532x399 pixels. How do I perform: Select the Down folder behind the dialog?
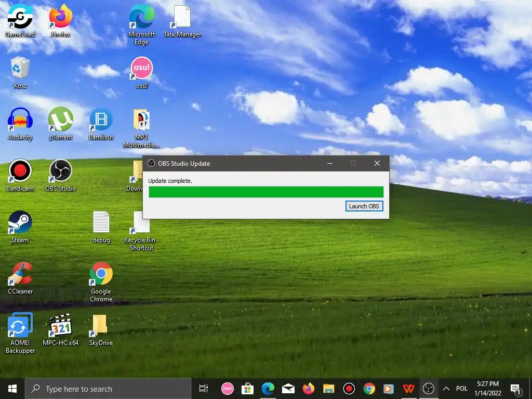point(136,176)
